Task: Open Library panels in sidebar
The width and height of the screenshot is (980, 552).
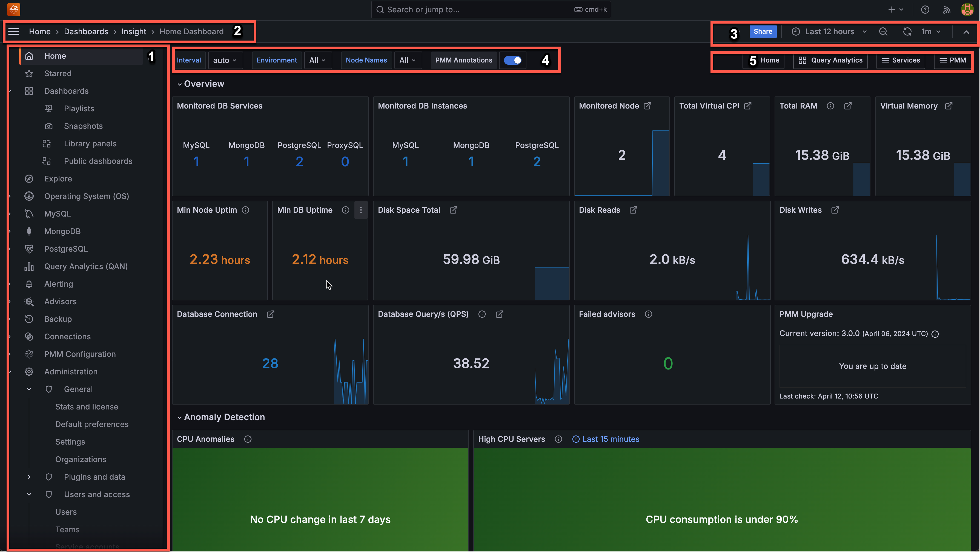Action: coord(90,144)
